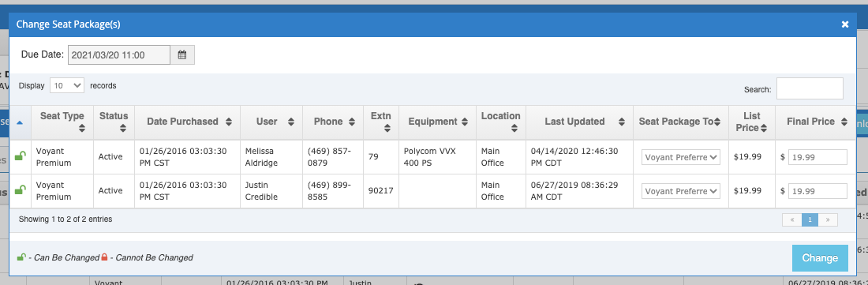The height and width of the screenshot is (285, 868).
Task: Click the blue Change button
Action: tap(820, 258)
